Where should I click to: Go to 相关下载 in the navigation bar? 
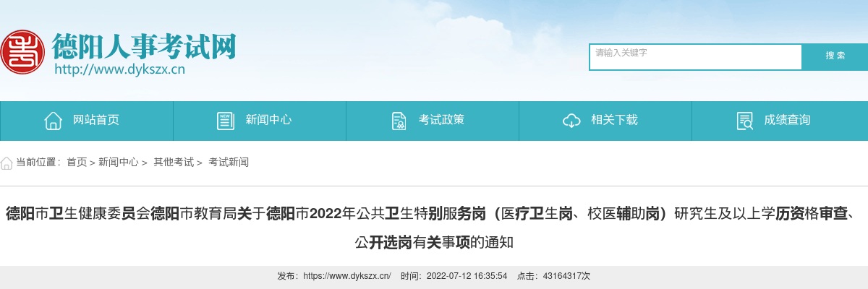point(605,121)
